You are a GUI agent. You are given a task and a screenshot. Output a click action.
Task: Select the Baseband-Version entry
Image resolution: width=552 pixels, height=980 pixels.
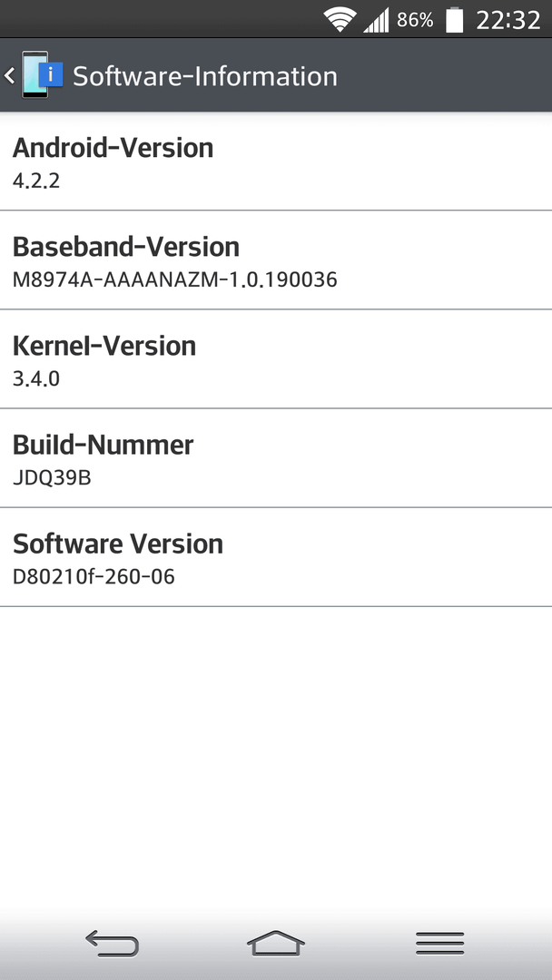pyautogui.click(x=276, y=260)
